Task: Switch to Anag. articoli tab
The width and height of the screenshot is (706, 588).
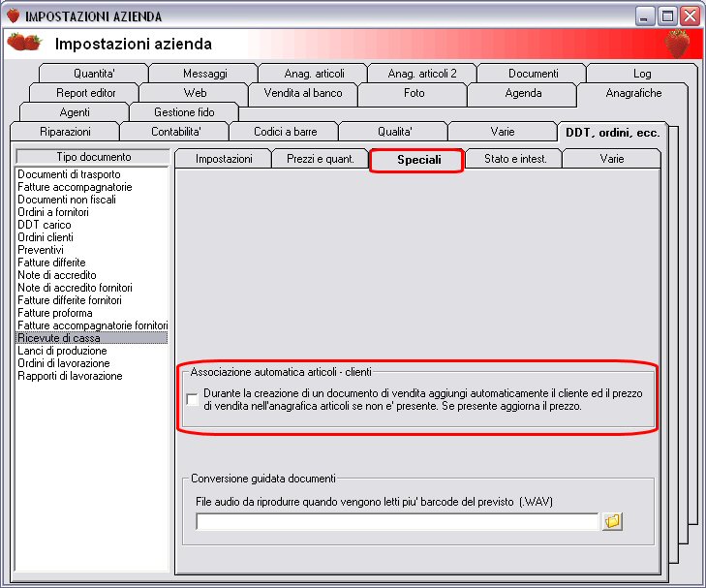Action: click(x=314, y=74)
